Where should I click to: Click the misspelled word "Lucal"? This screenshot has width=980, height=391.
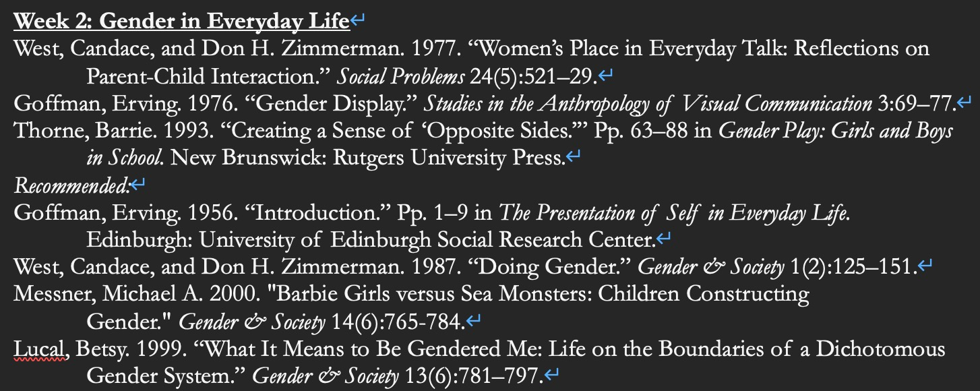[x=39, y=349]
